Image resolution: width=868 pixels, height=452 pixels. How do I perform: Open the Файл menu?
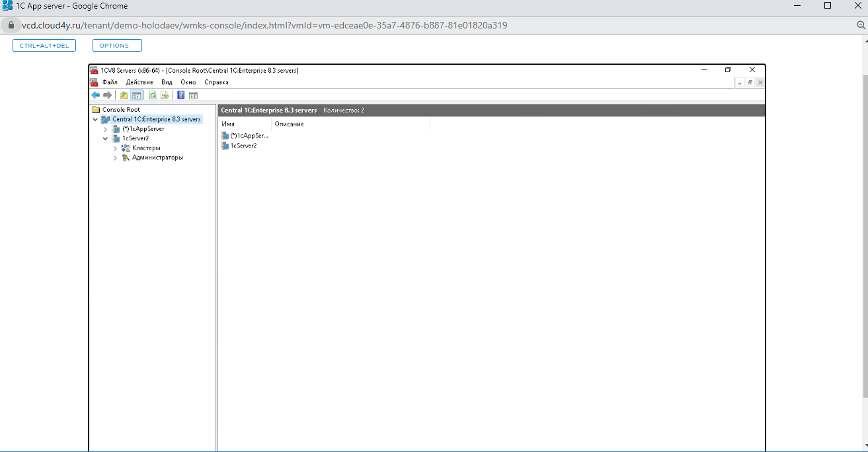pyautogui.click(x=110, y=82)
